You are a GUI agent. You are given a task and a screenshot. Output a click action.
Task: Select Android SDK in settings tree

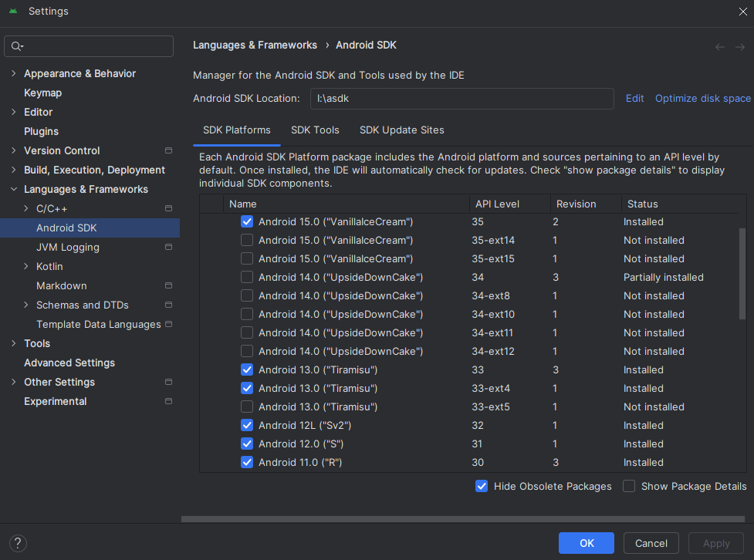[x=90, y=228]
